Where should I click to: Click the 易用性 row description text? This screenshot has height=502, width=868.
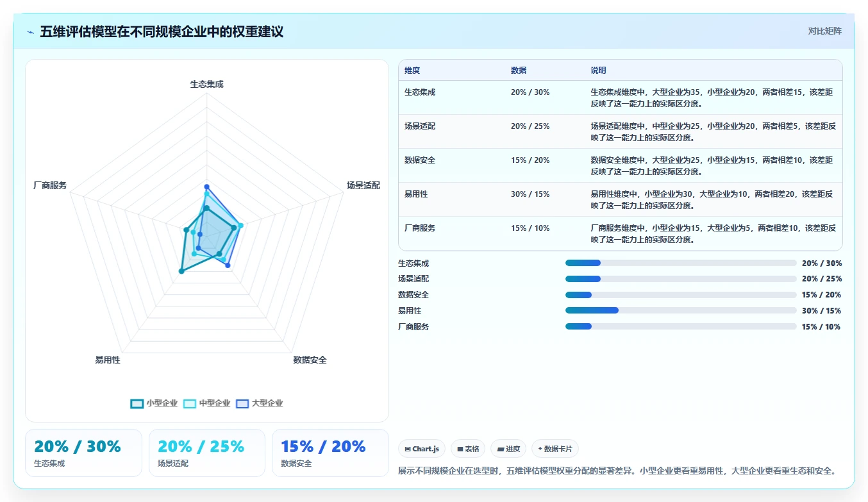[x=712, y=199]
